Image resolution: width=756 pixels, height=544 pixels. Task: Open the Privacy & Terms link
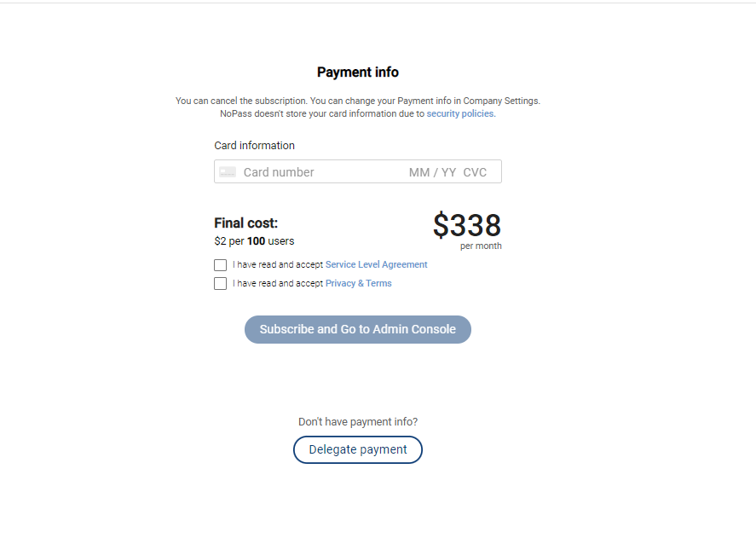(358, 284)
